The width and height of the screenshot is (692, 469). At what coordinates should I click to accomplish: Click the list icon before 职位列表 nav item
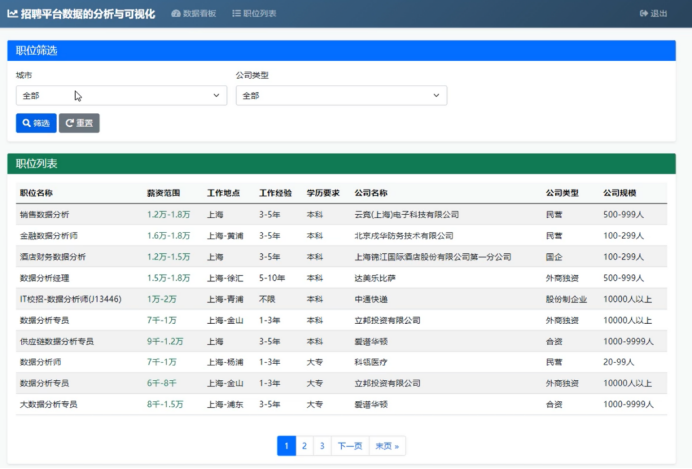(237, 14)
